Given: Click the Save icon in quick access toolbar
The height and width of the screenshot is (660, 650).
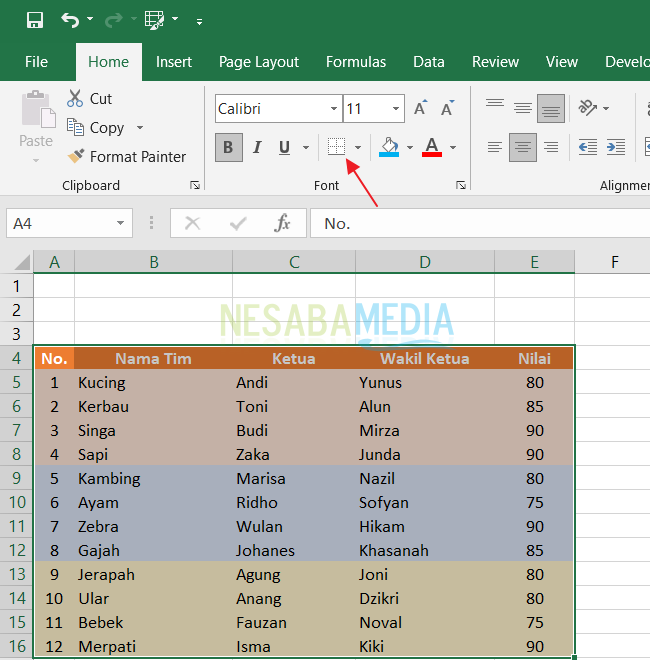Looking at the screenshot, I should click(x=35, y=20).
